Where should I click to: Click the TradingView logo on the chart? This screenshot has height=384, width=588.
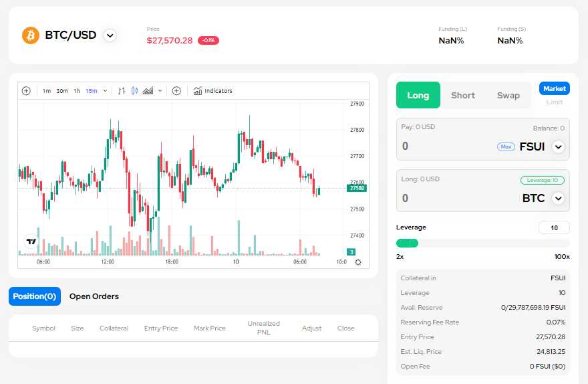click(31, 242)
